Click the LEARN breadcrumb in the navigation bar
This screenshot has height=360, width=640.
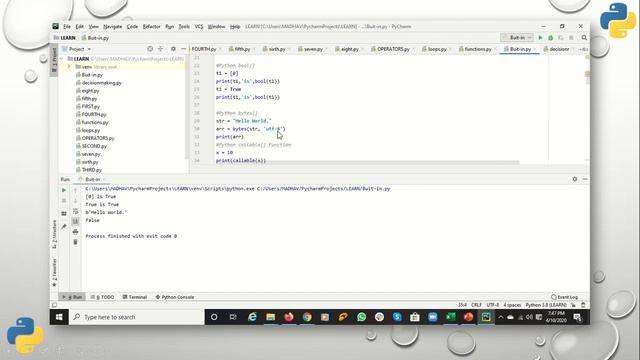[x=65, y=38]
